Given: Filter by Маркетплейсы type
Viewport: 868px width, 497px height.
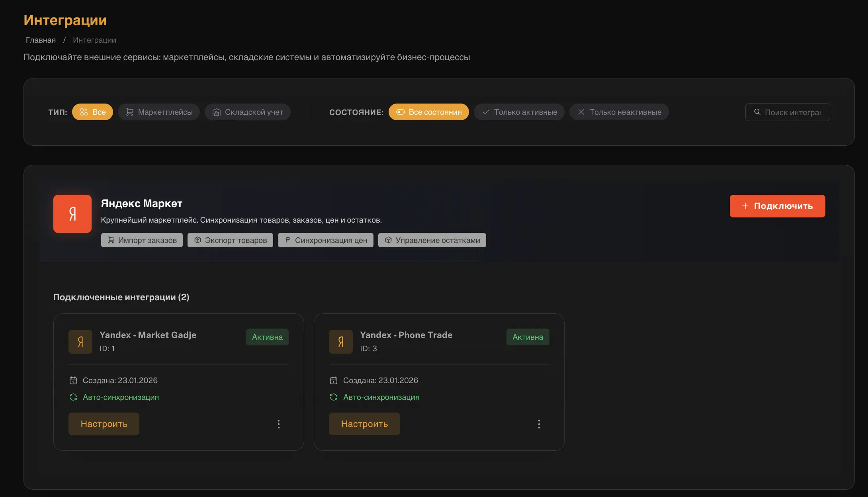Looking at the screenshot, I should [x=159, y=112].
